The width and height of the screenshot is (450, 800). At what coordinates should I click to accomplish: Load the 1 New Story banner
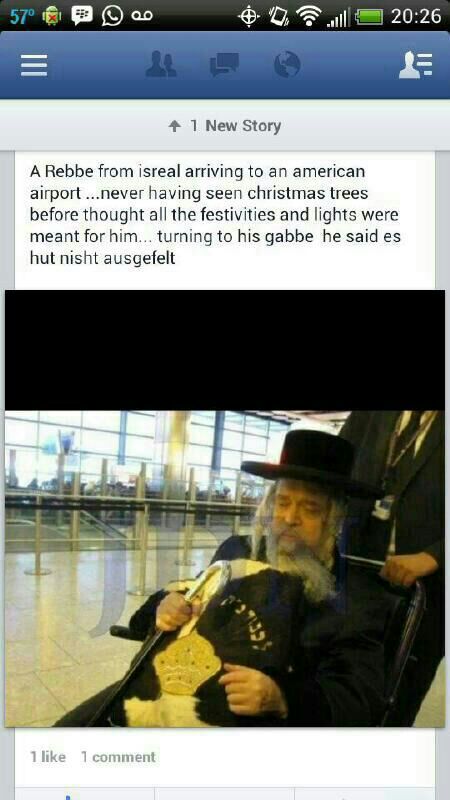[225, 126]
